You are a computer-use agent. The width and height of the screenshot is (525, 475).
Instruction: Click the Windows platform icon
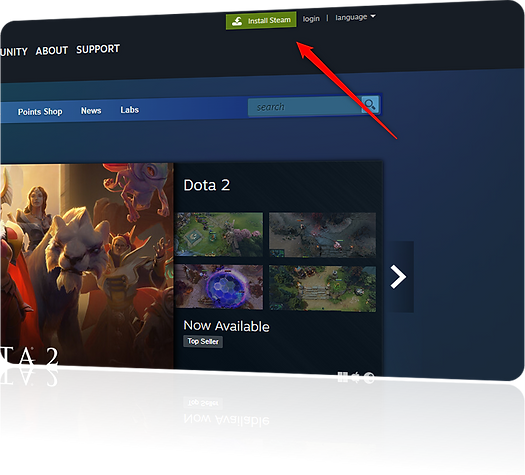pos(343,377)
